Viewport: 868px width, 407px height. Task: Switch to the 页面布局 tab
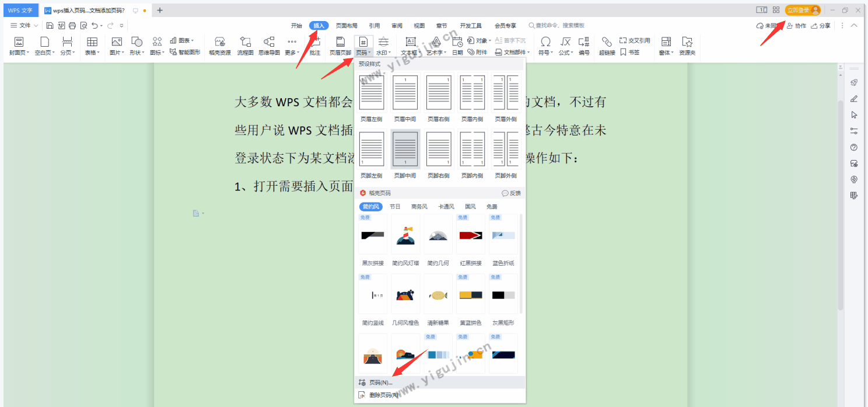pos(346,26)
